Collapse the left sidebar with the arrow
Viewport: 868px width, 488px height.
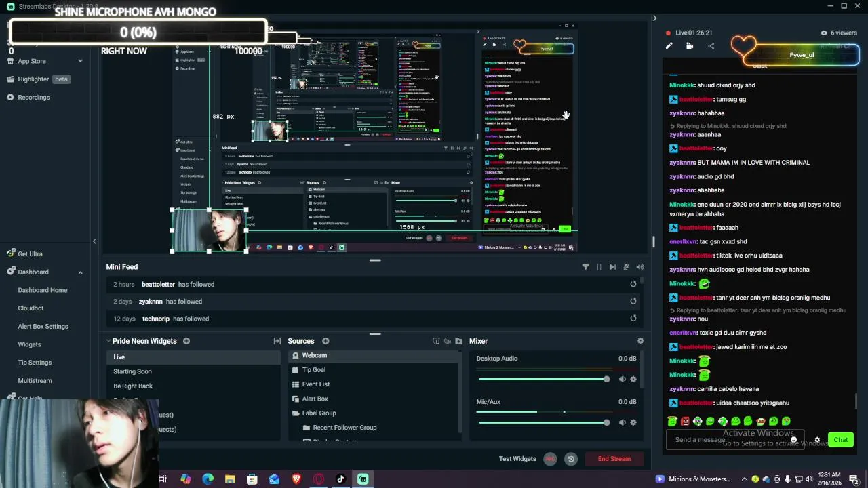(94, 241)
